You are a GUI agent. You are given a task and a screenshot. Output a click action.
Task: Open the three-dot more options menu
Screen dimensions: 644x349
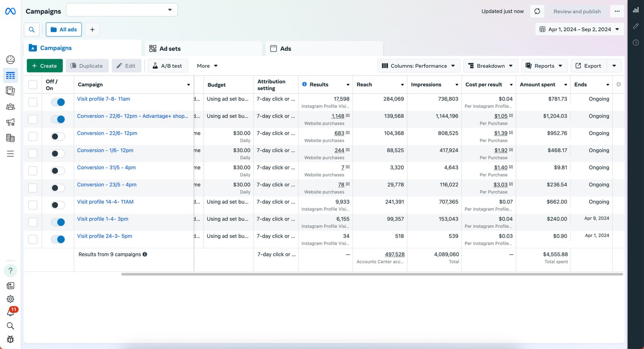point(617,11)
